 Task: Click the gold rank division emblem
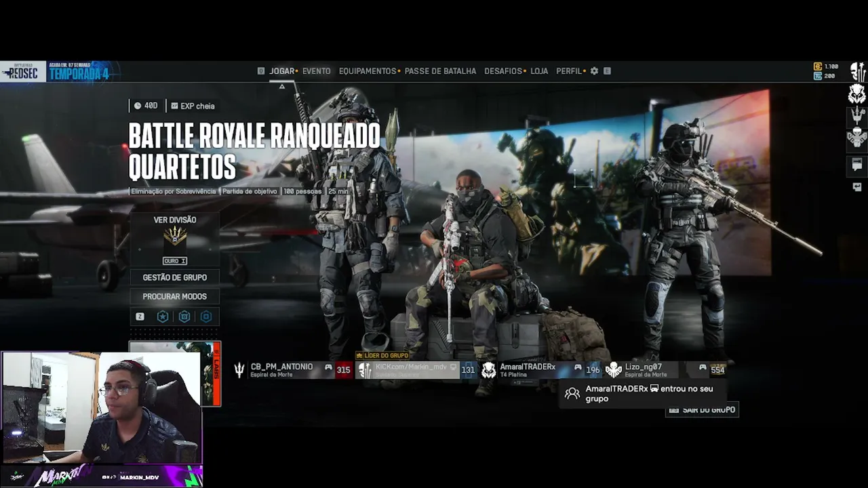175,237
